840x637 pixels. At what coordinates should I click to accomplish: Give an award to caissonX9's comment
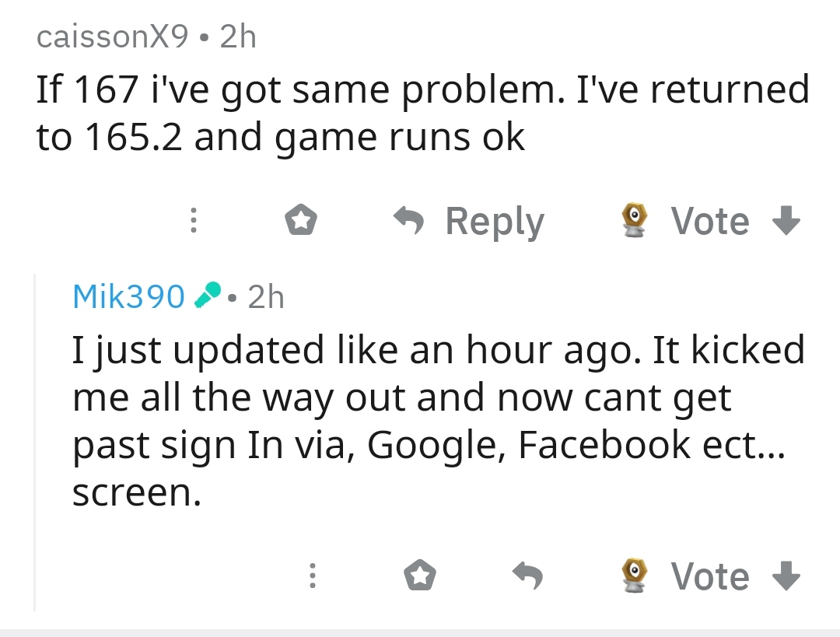coord(300,222)
